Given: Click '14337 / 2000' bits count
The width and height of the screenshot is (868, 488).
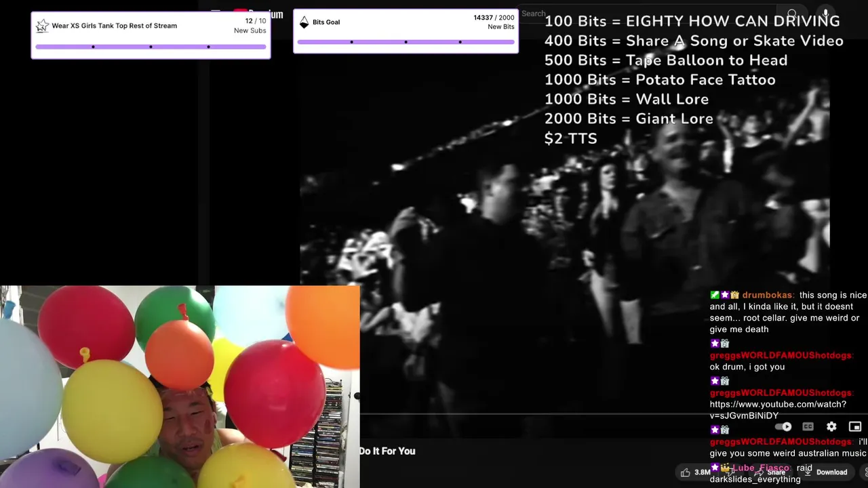Looking at the screenshot, I should (x=494, y=18).
